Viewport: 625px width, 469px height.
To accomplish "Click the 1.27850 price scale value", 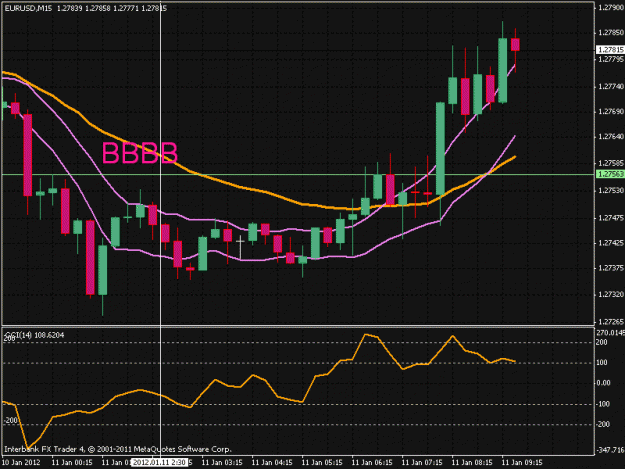I will tap(611, 33).
